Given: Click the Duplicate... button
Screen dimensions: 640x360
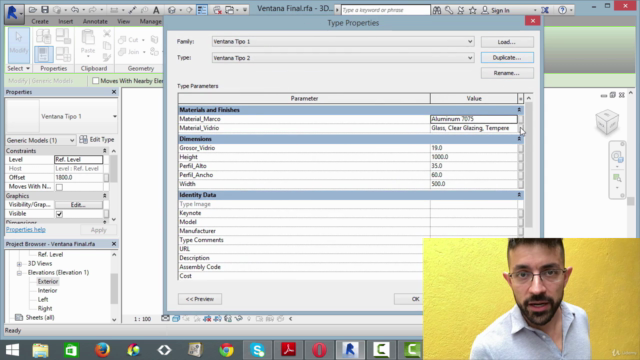Looking at the screenshot, I should click(x=507, y=58).
